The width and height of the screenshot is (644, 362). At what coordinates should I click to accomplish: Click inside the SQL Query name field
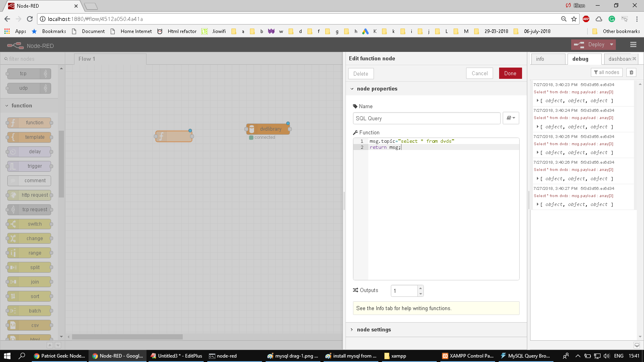tap(426, 118)
